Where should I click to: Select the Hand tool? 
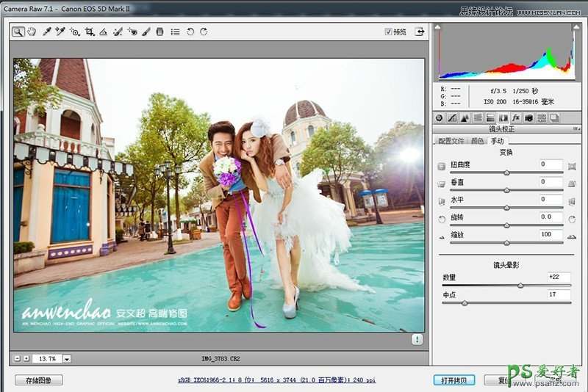[x=31, y=32]
